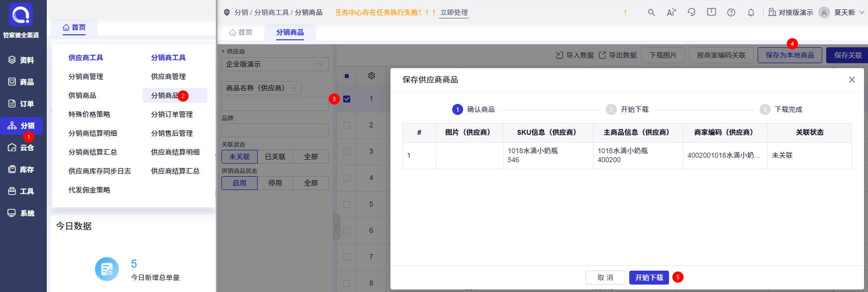
Task: Open 分销商品 menu entry
Action: click(x=175, y=96)
